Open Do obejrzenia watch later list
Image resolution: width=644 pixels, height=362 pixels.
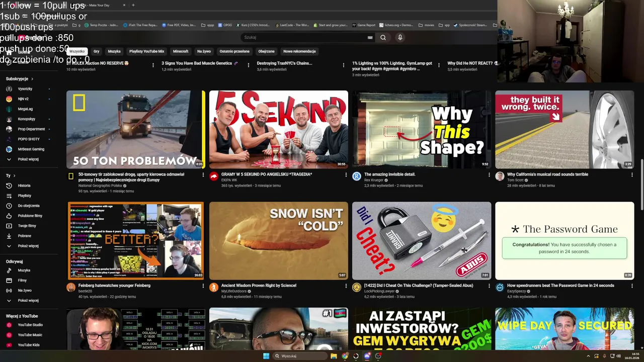[29, 206]
